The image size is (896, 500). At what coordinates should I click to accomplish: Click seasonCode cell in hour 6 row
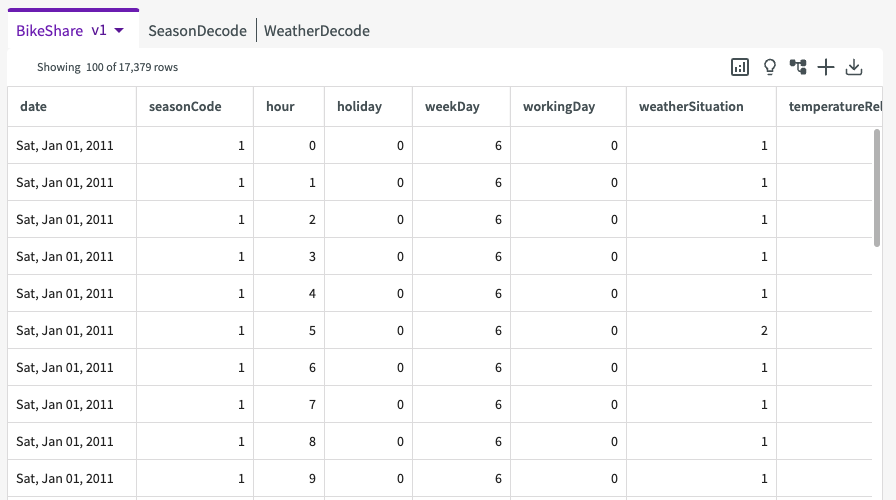[195, 367]
